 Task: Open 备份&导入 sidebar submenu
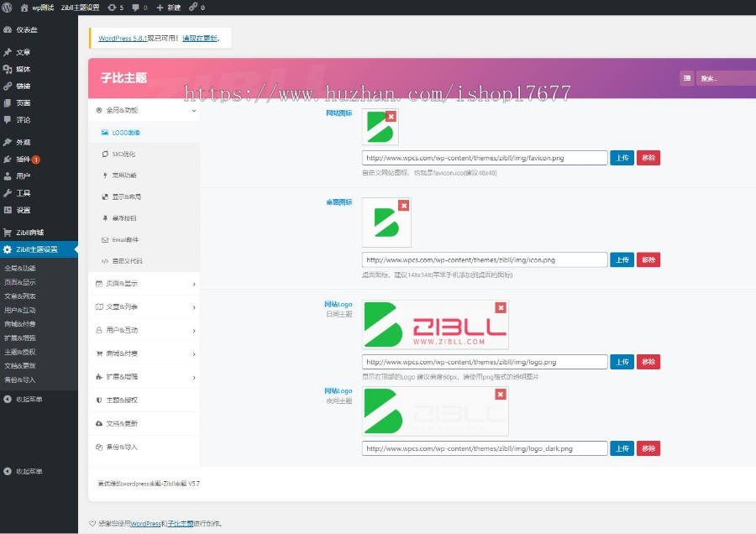coord(20,380)
